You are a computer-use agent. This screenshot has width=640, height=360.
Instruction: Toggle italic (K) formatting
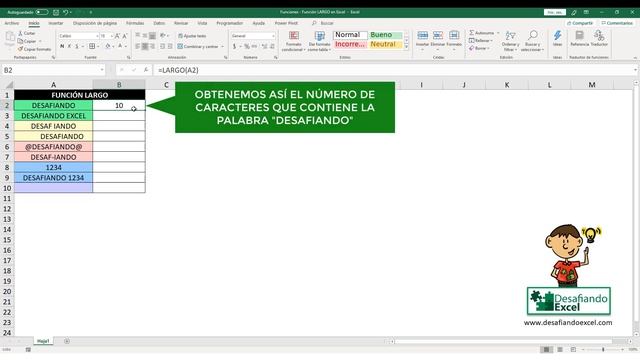click(69, 47)
